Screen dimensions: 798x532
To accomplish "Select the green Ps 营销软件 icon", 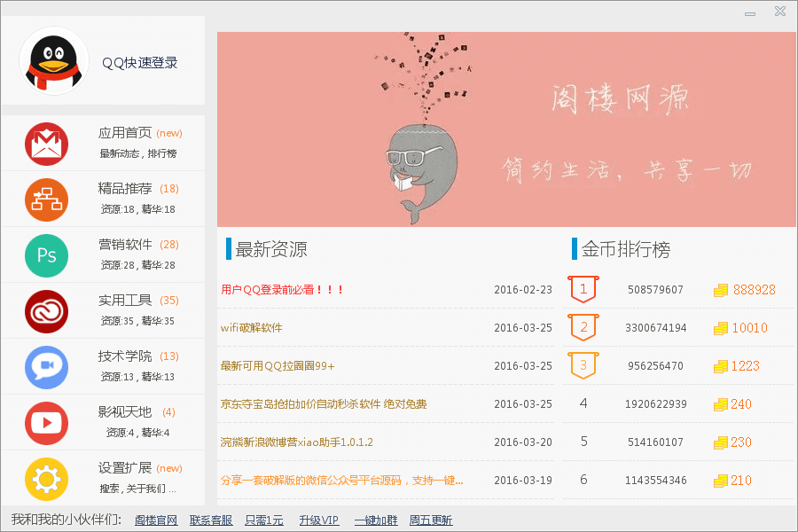I will pyautogui.click(x=46, y=255).
